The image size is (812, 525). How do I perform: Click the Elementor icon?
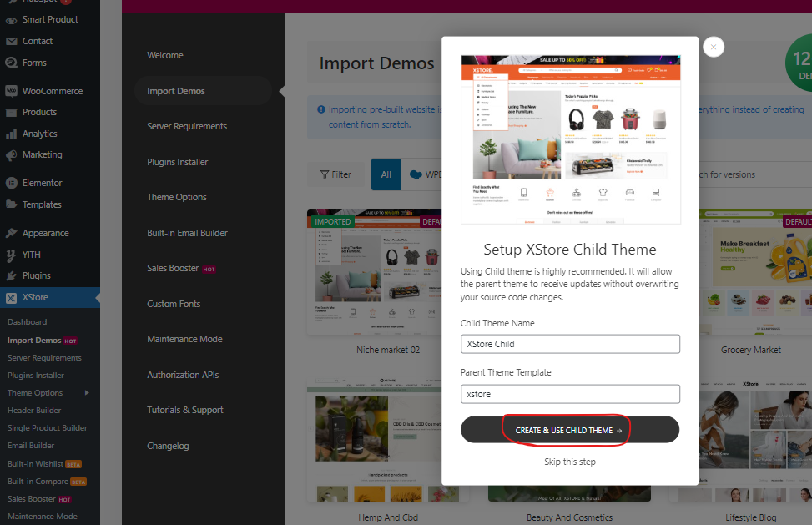[x=12, y=183]
